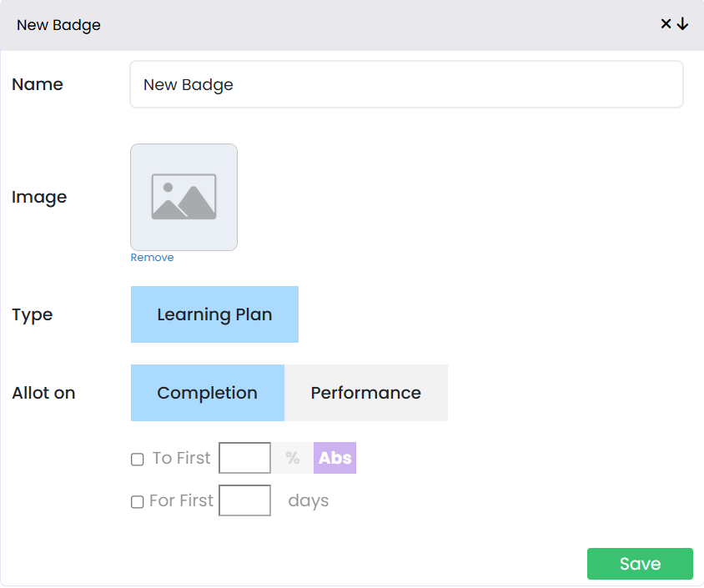Select the Abs unit for To First

(x=335, y=458)
